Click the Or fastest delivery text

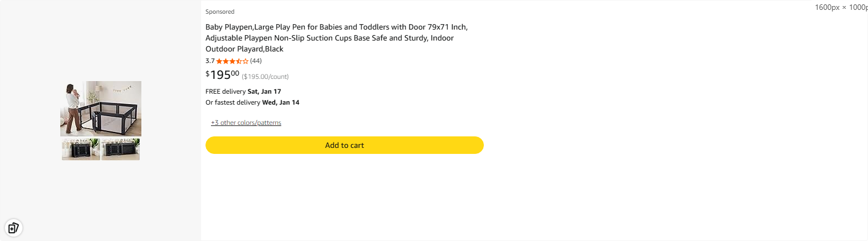coord(233,102)
